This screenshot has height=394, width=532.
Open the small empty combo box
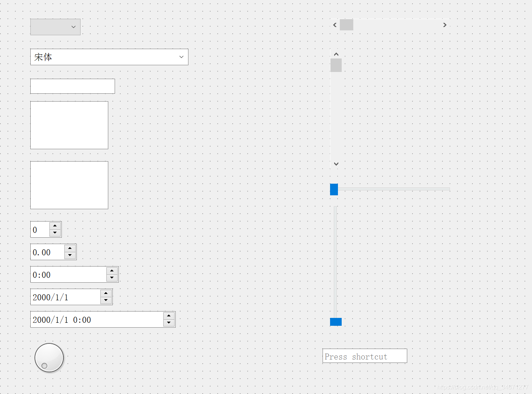click(55, 27)
